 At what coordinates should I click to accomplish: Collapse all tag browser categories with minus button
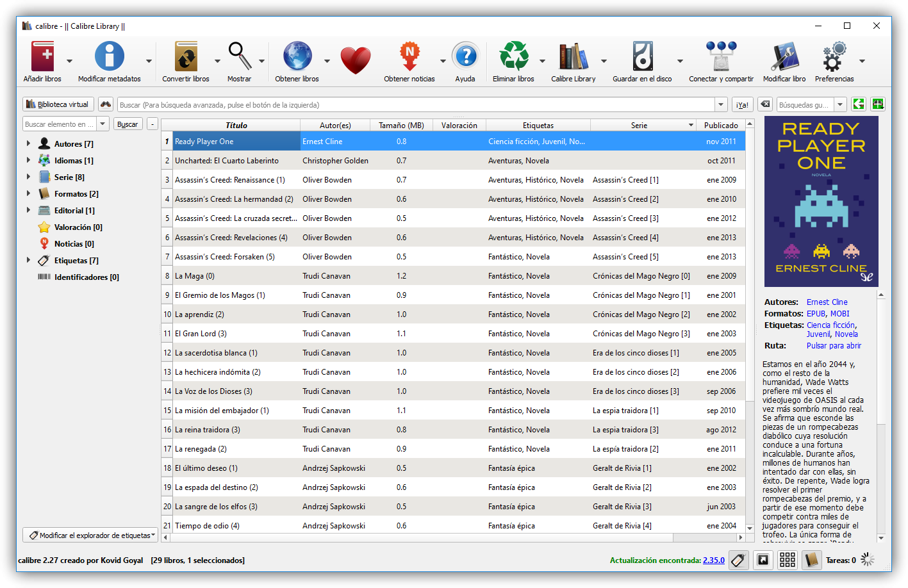click(153, 124)
